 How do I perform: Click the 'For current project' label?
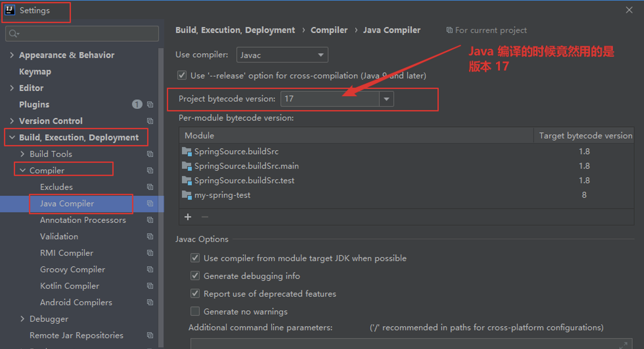[x=491, y=30]
